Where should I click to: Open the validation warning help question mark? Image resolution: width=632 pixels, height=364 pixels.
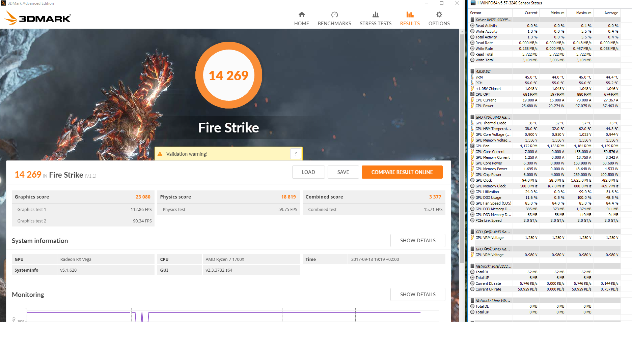click(296, 154)
